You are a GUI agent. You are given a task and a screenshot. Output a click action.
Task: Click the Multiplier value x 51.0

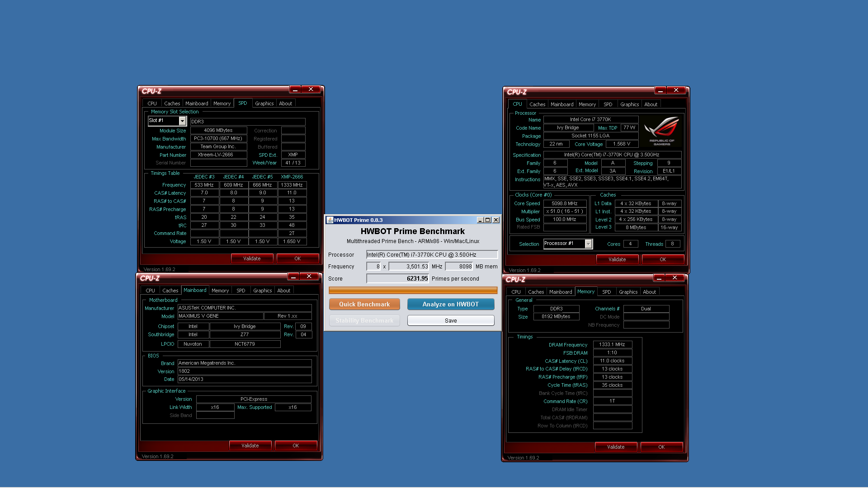tap(565, 211)
